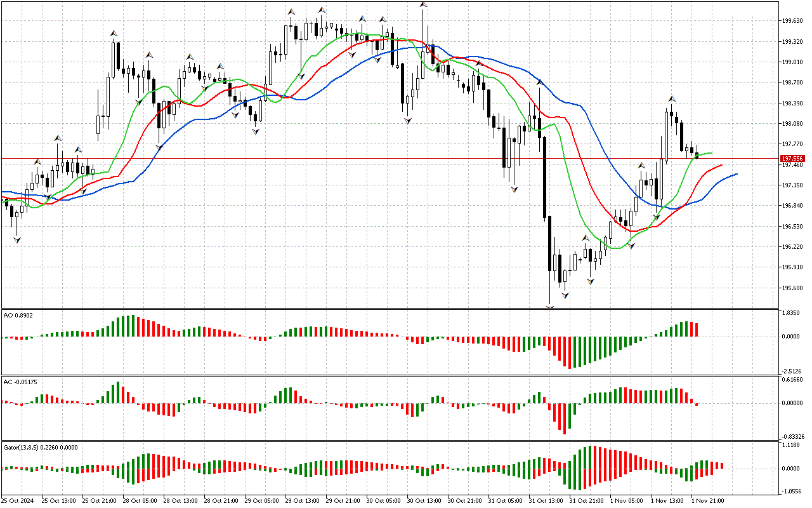Select the -1.0556 Gator scale minimum

click(x=791, y=491)
